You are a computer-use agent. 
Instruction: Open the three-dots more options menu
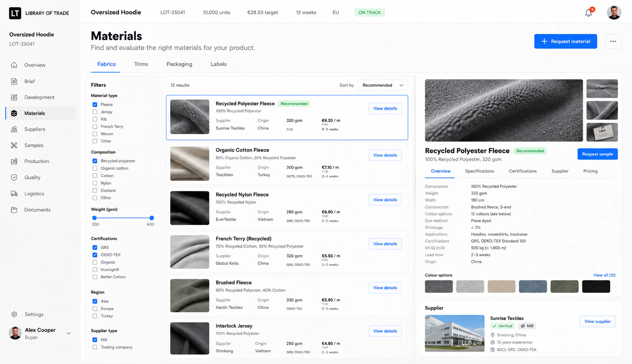point(613,41)
